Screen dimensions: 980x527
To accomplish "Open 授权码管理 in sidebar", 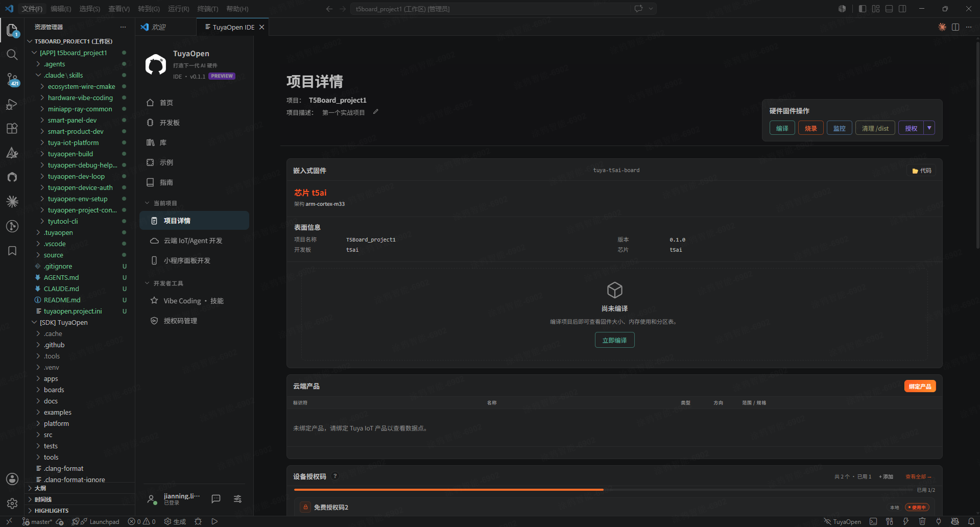I will pos(194,321).
